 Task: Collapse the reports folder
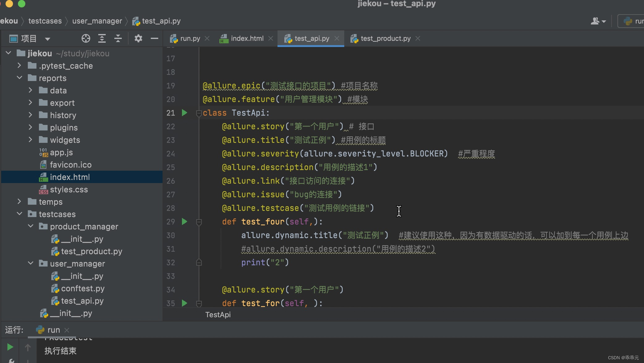pyautogui.click(x=19, y=78)
